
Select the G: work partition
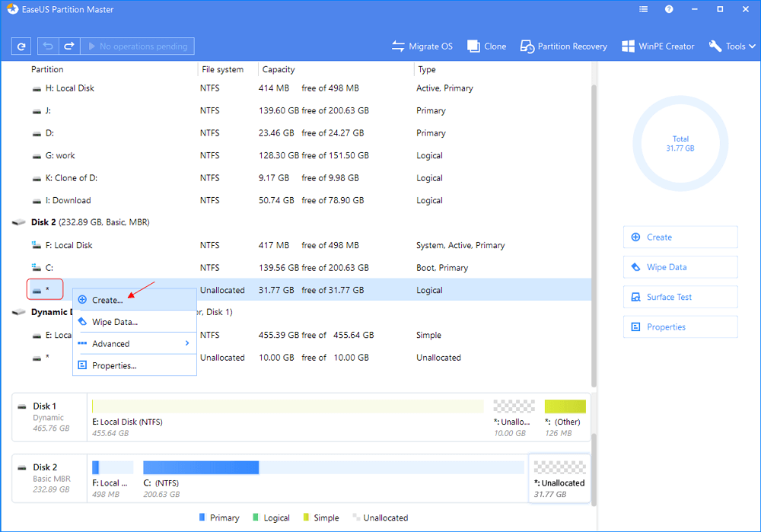click(x=296, y=155)
